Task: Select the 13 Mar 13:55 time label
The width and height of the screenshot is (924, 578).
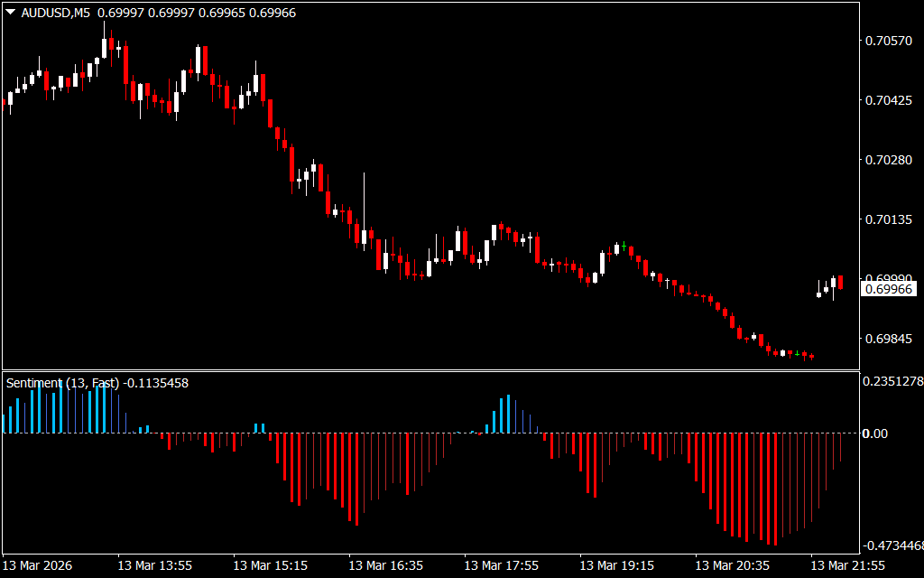Action: tap(154, 565)
